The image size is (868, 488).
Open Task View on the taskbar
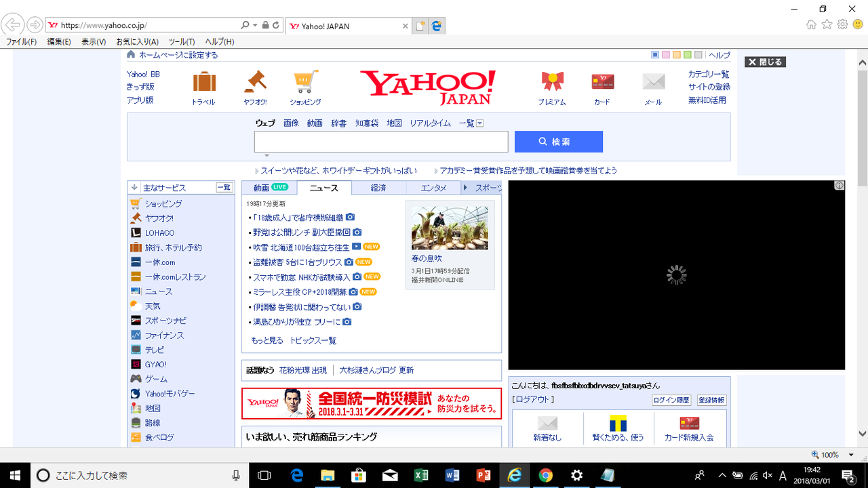tap(265, 475)
